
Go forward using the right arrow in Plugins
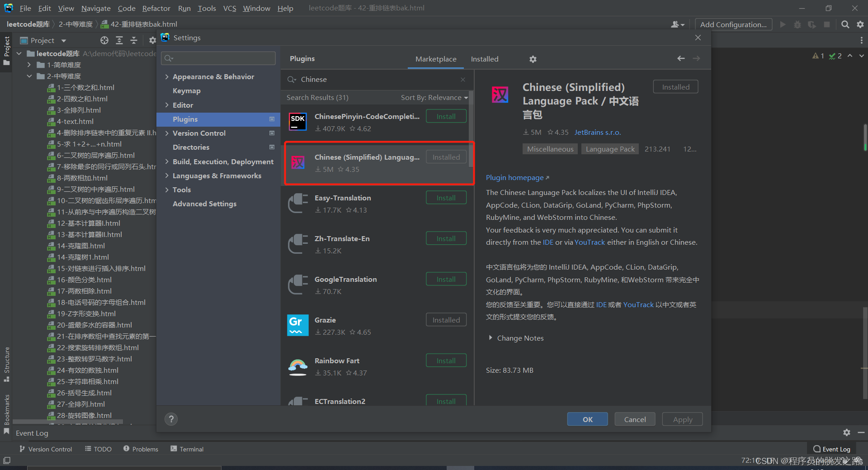(x=696, y=58)
